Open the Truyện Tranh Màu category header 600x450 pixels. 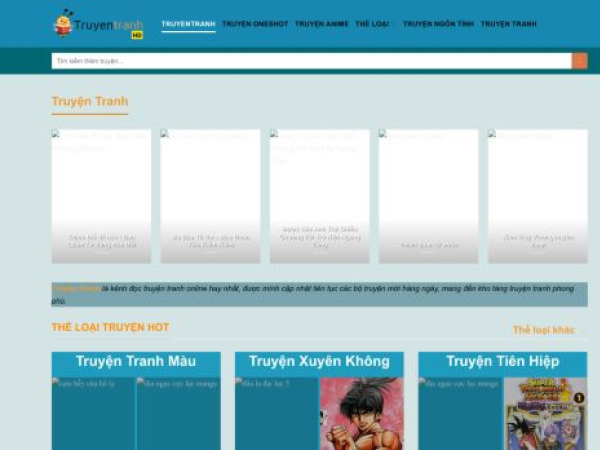(136, 362)
